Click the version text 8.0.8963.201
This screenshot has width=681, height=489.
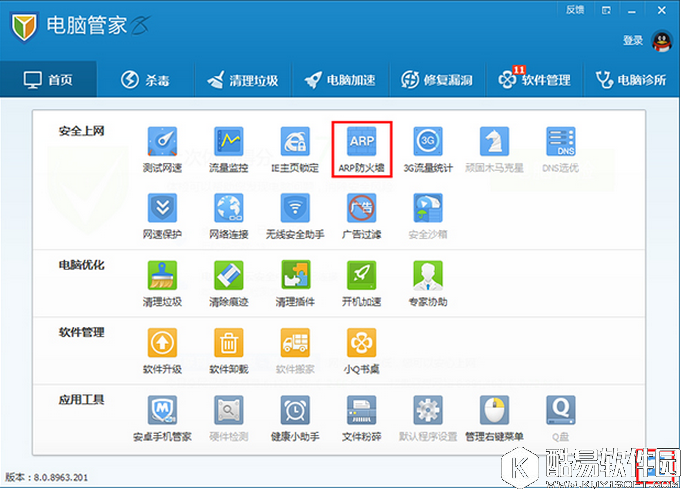click(x=61, y=477)
